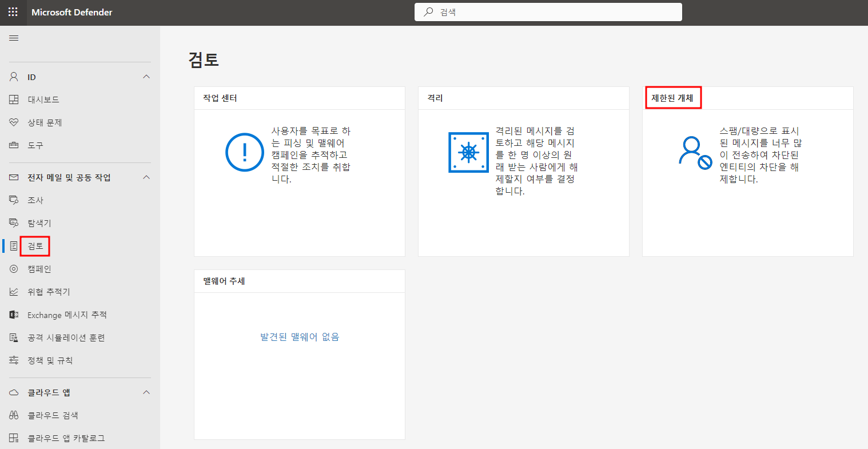Viewport: 868px width, 449px height.
Task: Collapse the navigation pane with hamburger icon
Action: click(x=14, y=38)
